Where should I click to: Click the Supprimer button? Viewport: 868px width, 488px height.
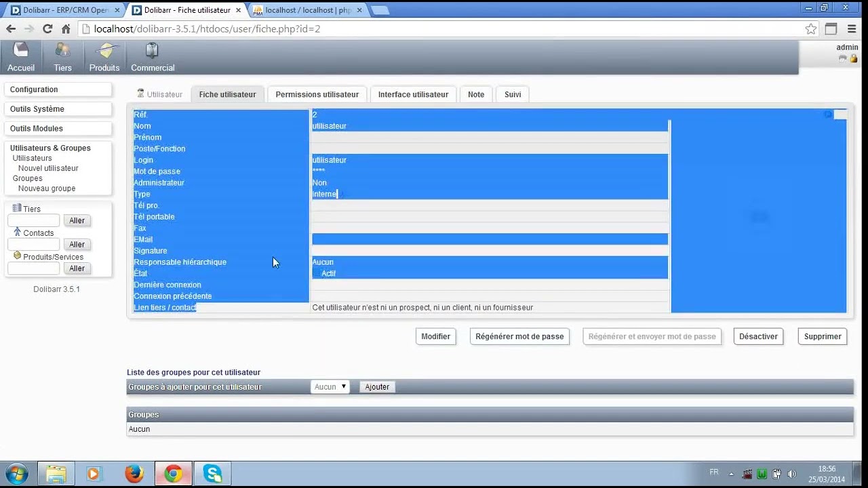tap(823, 336)
